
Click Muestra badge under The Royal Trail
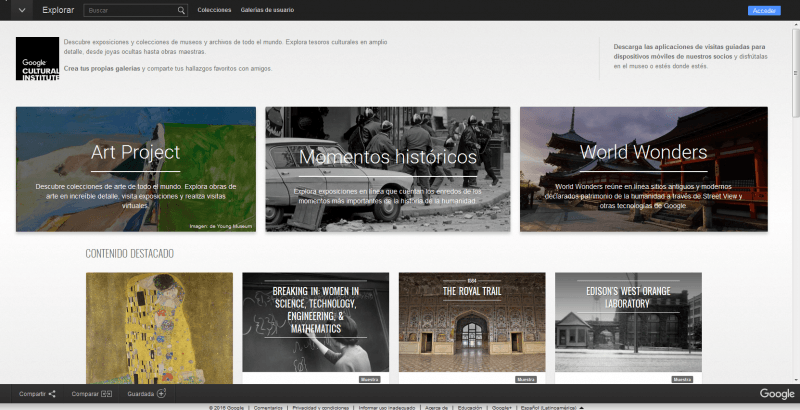[526, 379]
